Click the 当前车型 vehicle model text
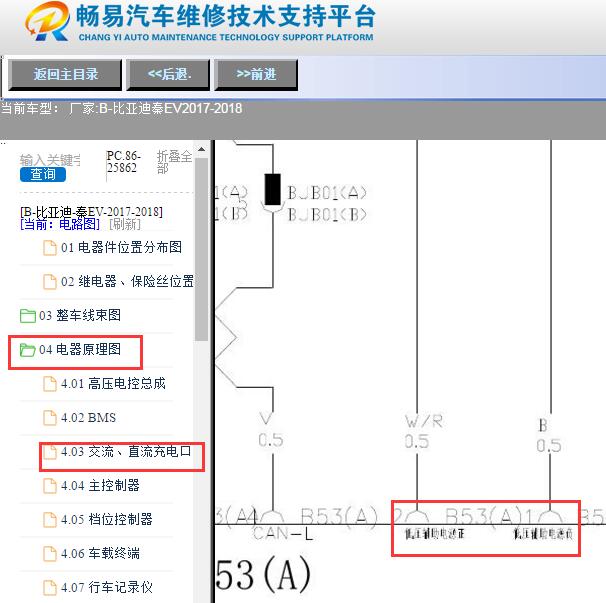The image size is (606, 603). pos(121,108)
